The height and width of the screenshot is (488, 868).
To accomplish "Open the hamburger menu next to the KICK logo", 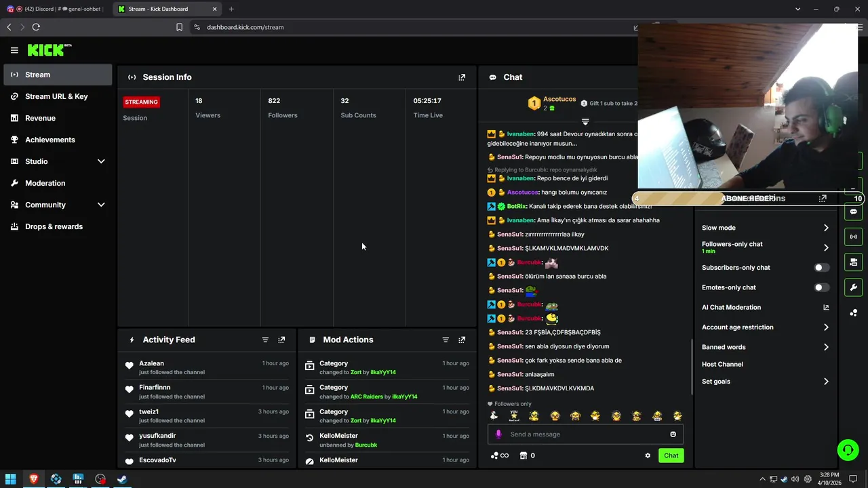I will click(x=14, y=50).
